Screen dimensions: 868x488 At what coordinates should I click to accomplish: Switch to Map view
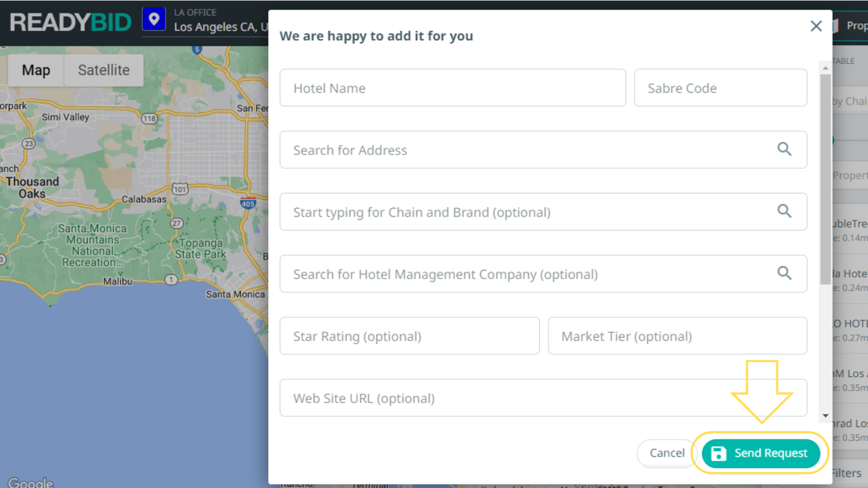tap(36, 70)
